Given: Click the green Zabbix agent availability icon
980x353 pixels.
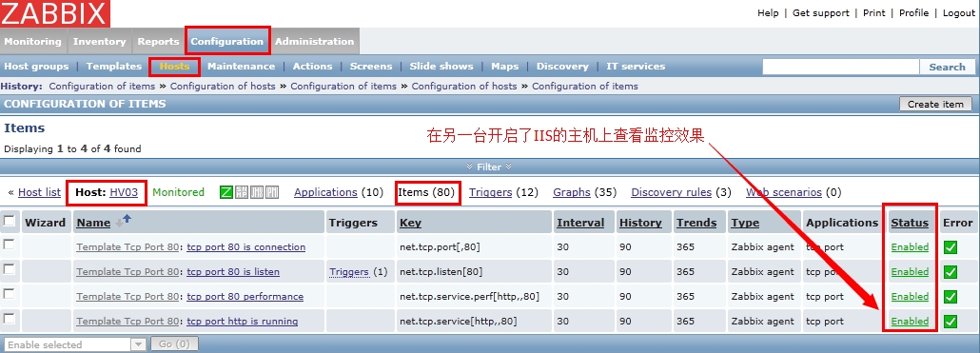Looking at the screenshot, I should click(x=226, y=192).
